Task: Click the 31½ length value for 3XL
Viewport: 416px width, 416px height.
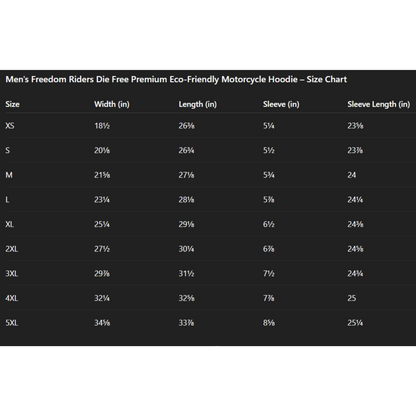Action: click(x=186, y=274)
